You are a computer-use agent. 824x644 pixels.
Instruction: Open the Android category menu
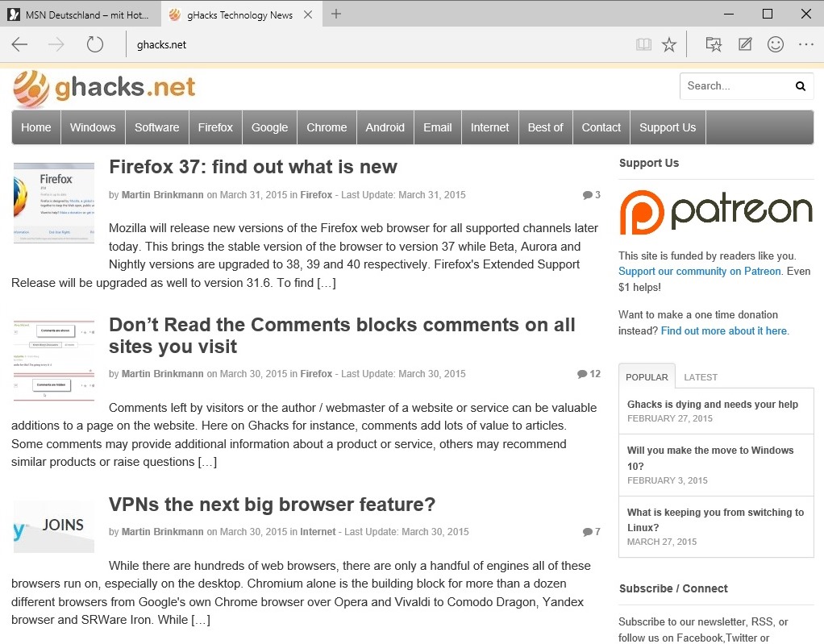[x=385, y=127]
